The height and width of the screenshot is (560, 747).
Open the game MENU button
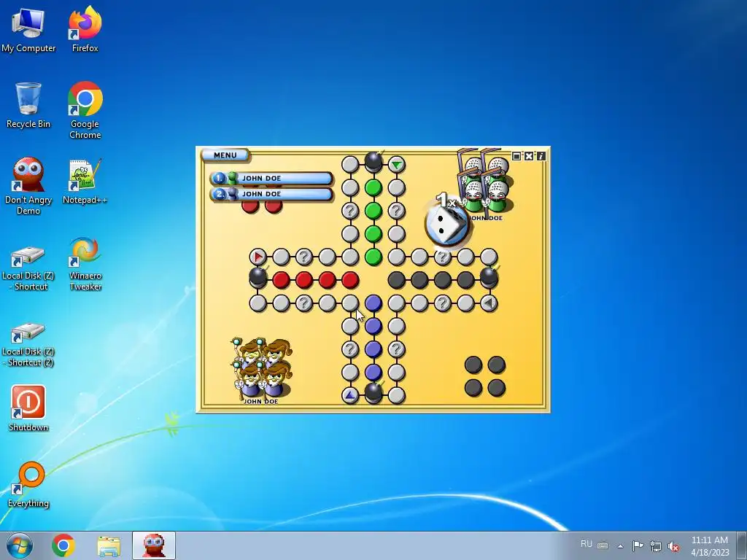225,155
